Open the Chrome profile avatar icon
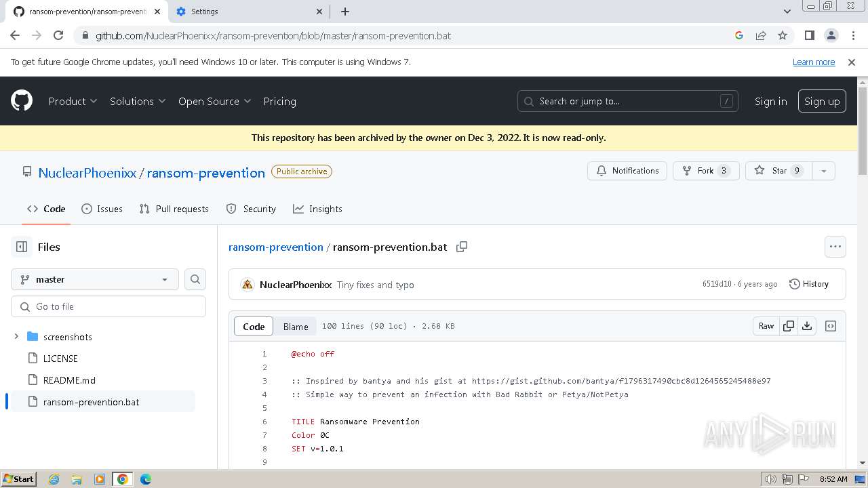Screen dimensions: 868x488 click(831, 35)
